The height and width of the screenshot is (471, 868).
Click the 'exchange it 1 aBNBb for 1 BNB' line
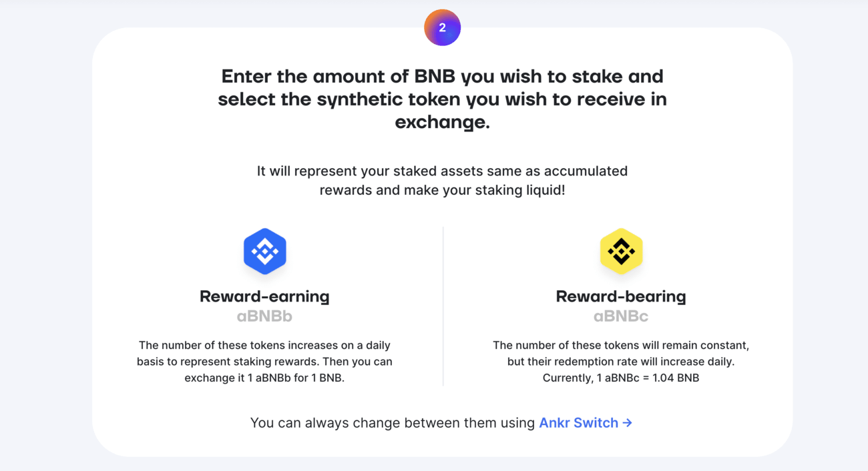[264, 378]
